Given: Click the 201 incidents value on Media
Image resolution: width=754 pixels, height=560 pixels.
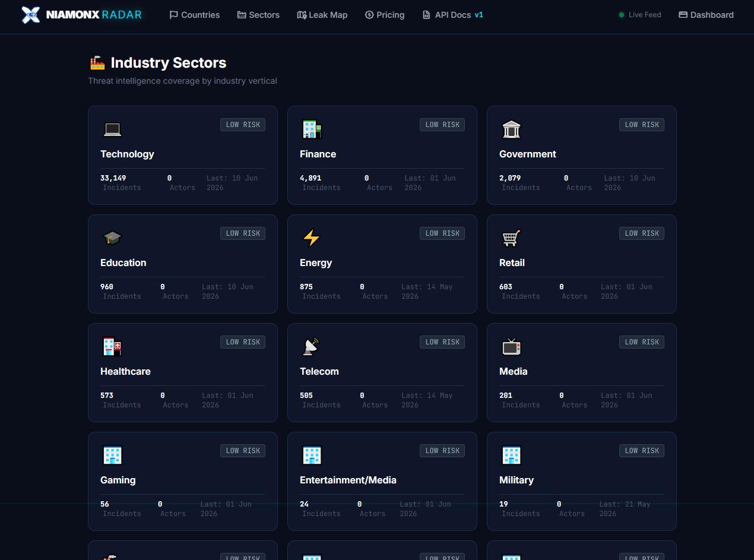Looking at the screenshot, I should pyautogui.click(x=506, y=396).
